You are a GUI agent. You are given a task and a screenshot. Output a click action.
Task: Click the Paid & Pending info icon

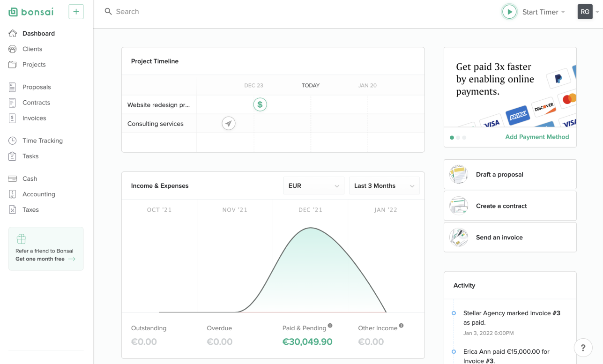(330, 326)
